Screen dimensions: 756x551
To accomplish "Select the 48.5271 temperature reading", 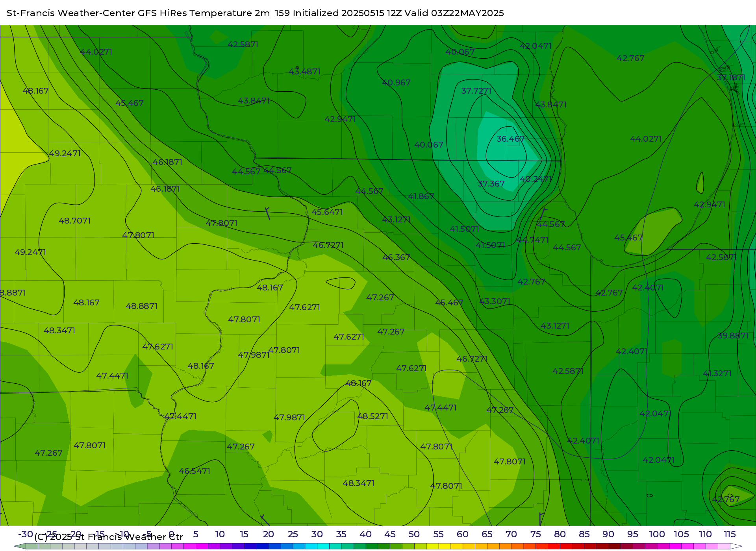I will click(x=372, y=416).
